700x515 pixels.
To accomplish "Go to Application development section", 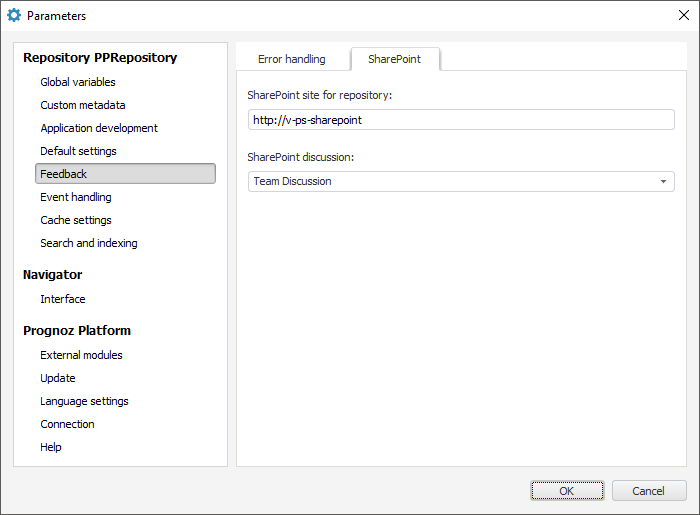I will (x=99, y=128).
